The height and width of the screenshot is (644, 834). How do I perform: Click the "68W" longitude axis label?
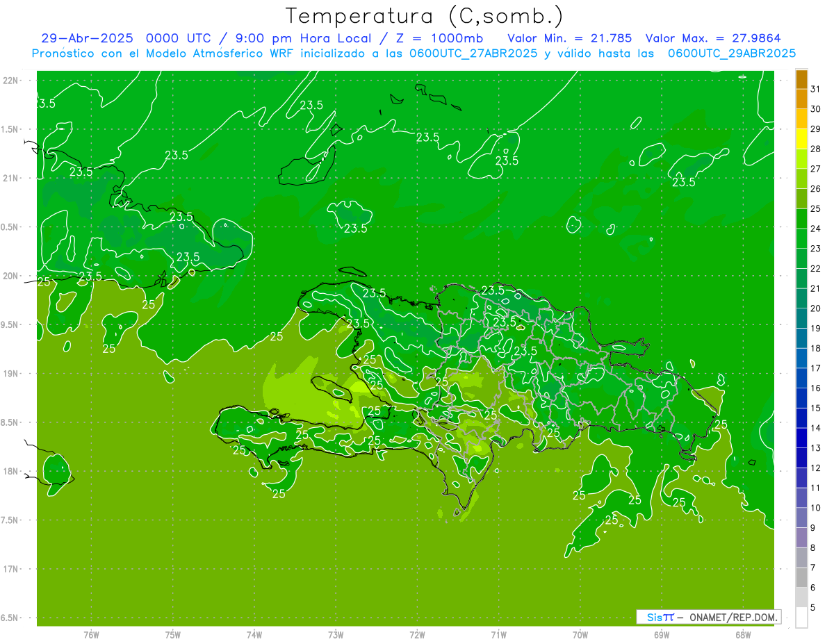743,635
